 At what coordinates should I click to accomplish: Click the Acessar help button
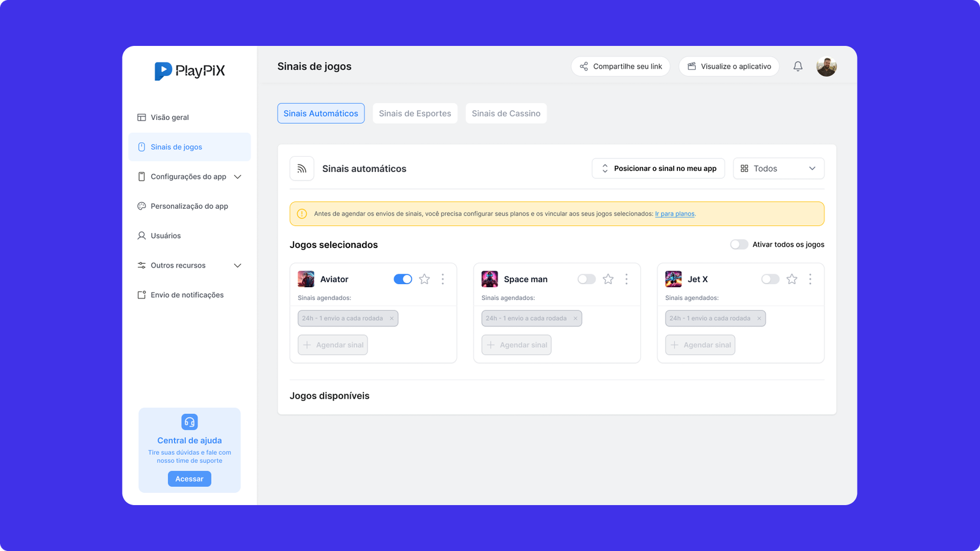point(189,479)
